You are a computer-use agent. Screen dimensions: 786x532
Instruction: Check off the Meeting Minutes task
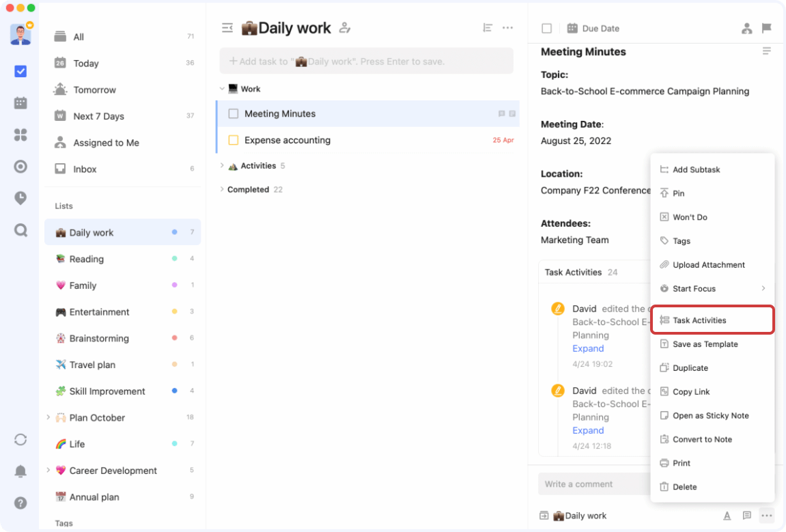pos(232,113)
